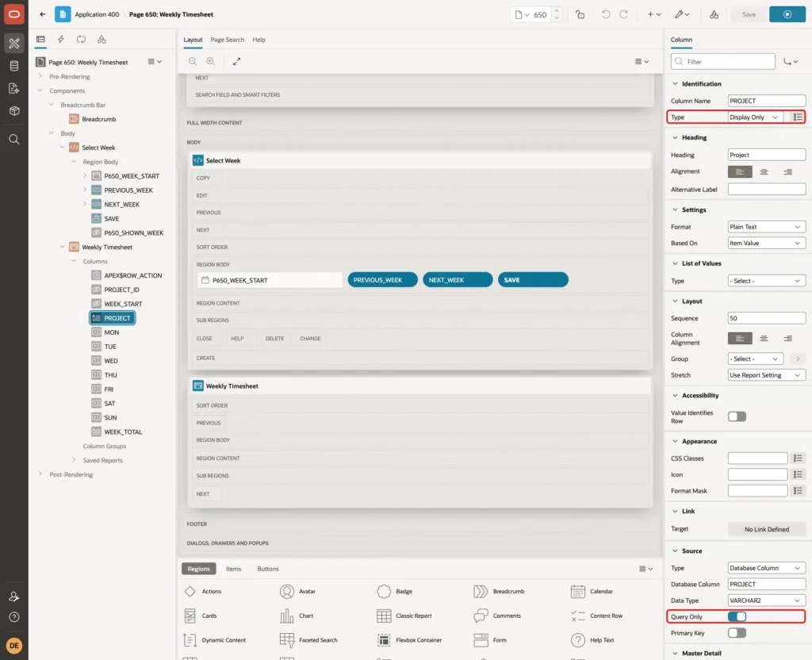Image resolution: width=812 pixels, height=660 pixels.
Task: Switch to the Layout tab
Action: (x=193, y=40)
